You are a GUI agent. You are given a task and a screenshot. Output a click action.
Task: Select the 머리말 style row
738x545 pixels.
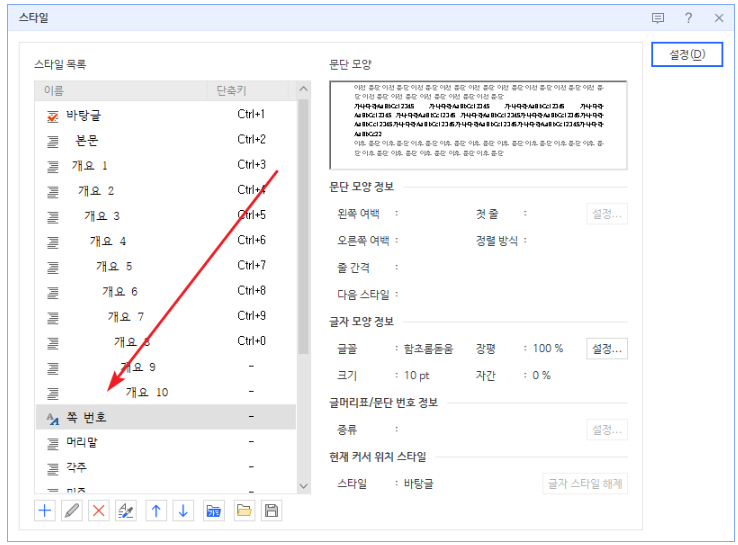[166, 442]
